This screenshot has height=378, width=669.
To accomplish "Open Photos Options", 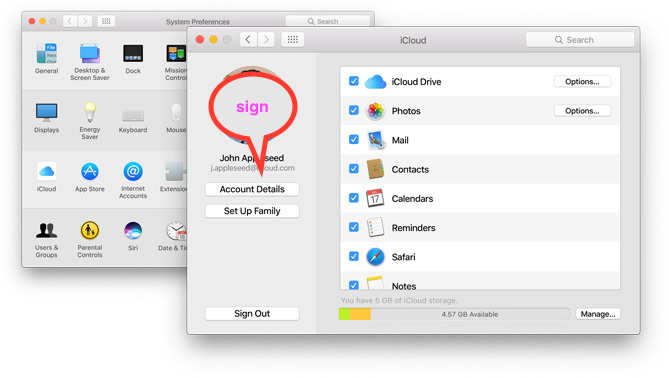I will [582, 111].
